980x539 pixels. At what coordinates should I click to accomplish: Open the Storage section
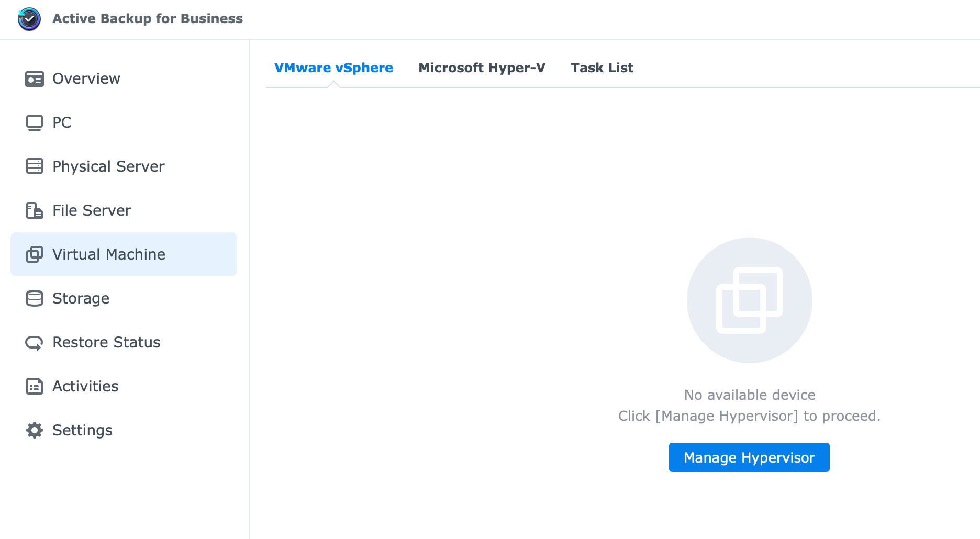click(x=124, y=298)
